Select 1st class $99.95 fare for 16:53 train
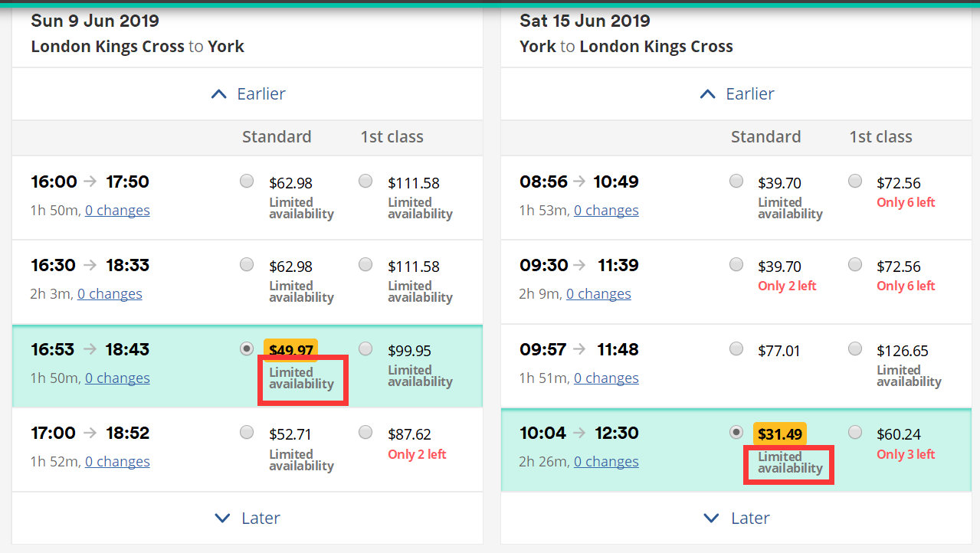 coord(365,349)
